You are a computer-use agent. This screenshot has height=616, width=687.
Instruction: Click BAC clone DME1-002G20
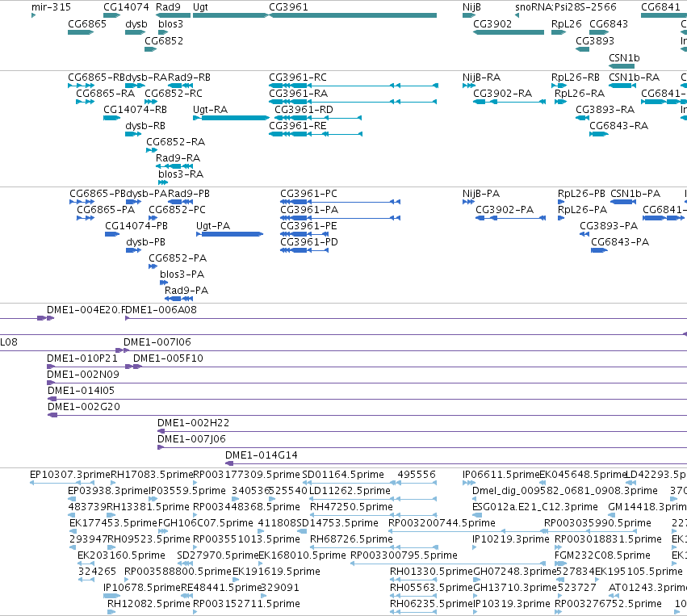(x=367, y=415)
